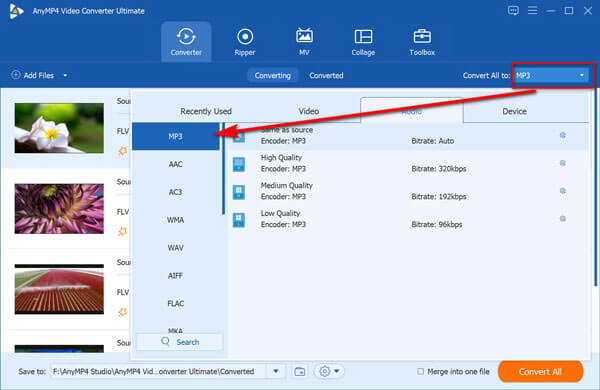Image resolution: width=600 pixels, height=390 pixels.
Task: Select the red tulip field thumbnail
Action: [x=59, y=289]
